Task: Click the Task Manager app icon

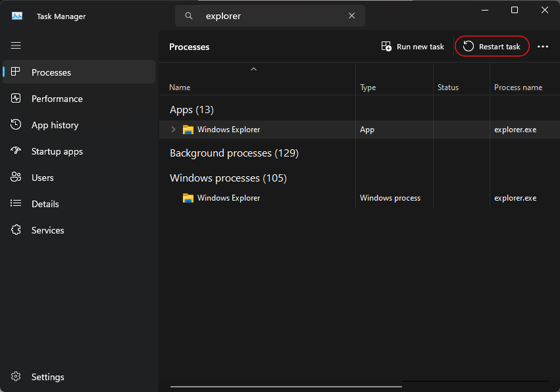Action: (x=17, y=16)
